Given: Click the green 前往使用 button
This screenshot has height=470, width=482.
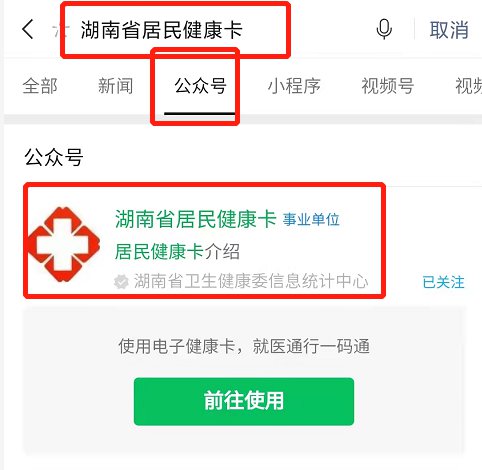Looking at the screenshot, I should [244, 401].
